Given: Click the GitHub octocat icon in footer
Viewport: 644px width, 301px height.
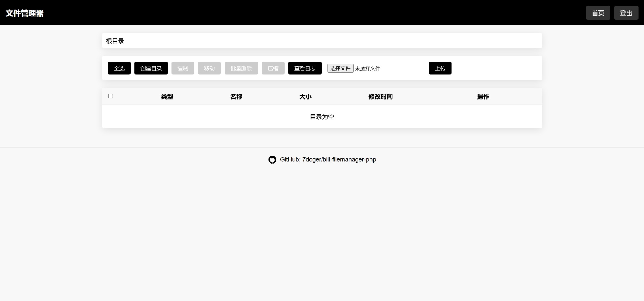Looking at the screenshot, I should [x=272, y=159].
